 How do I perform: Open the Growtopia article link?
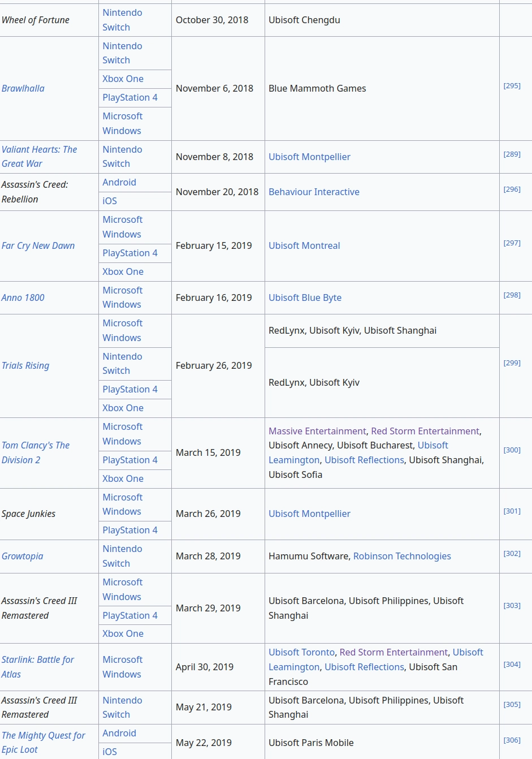23,556
